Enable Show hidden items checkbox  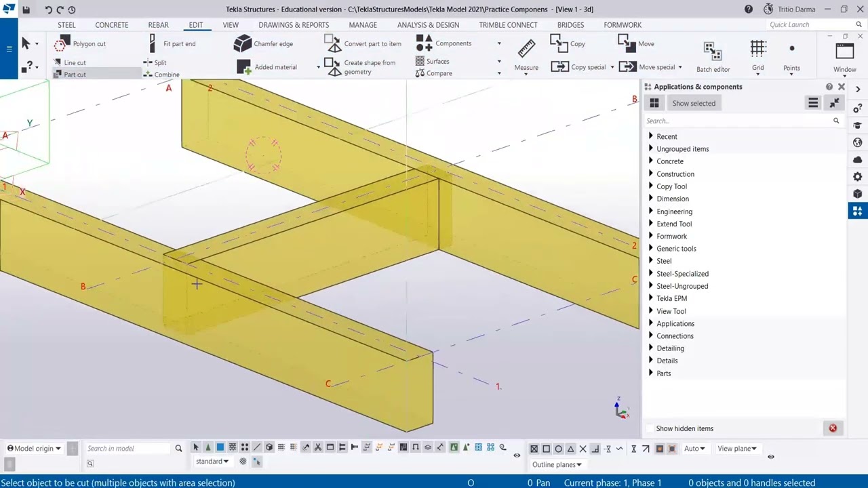tap(650, 428)
